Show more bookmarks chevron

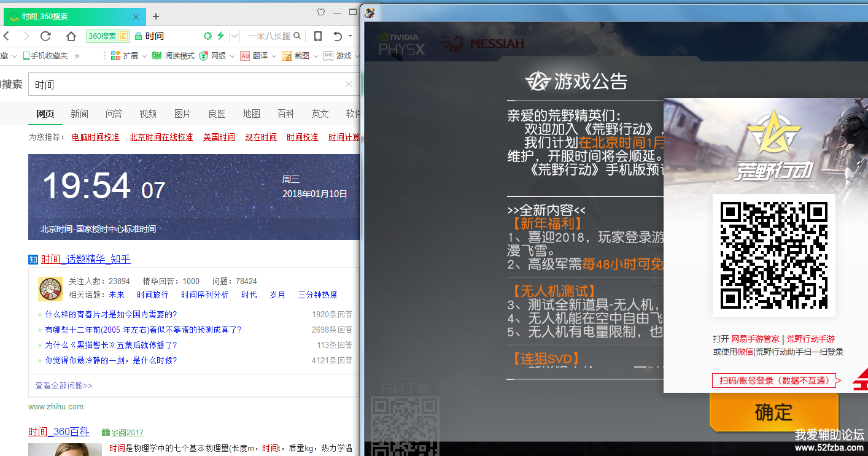pos(77,56)
